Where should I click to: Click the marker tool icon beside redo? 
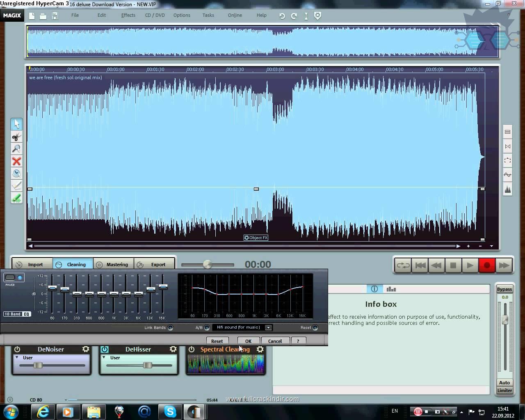(306, 16)
